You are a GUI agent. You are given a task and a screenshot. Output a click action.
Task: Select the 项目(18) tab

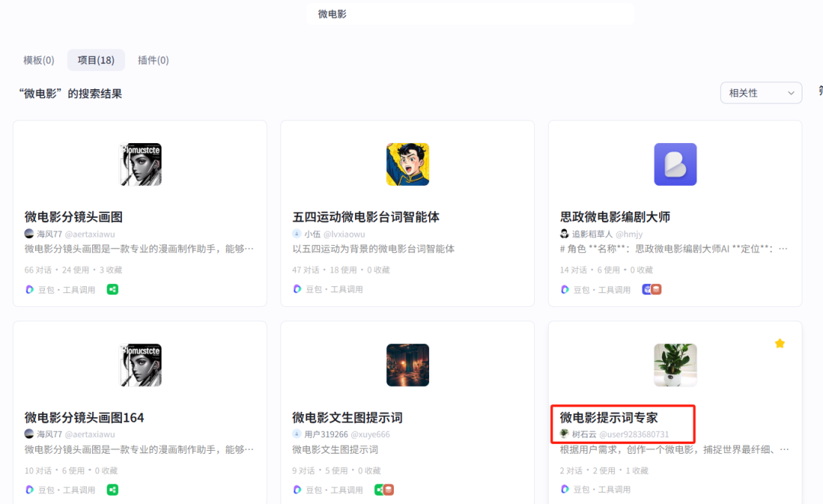click(x=96, y=60)
